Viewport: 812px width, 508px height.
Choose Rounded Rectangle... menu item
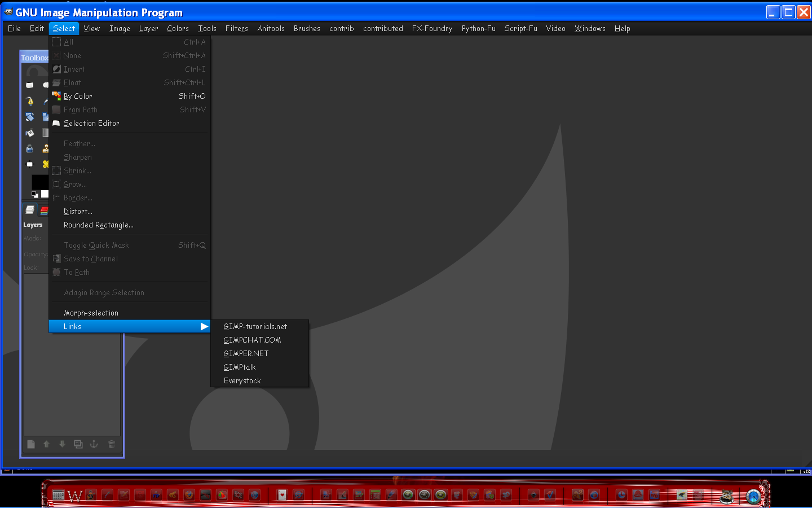pos(130,225)
